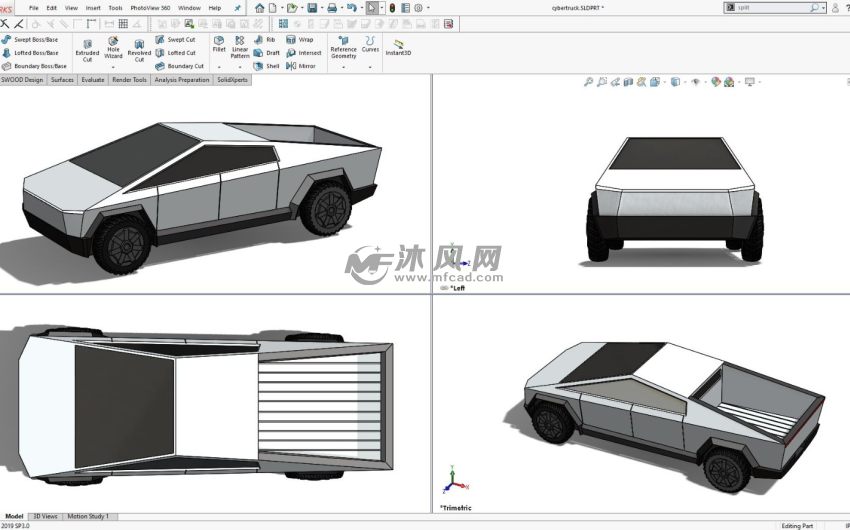Expand the dropdown arrow under Hole Wizard
Viewport: 850px width, 530px height.
pos(113,67)
